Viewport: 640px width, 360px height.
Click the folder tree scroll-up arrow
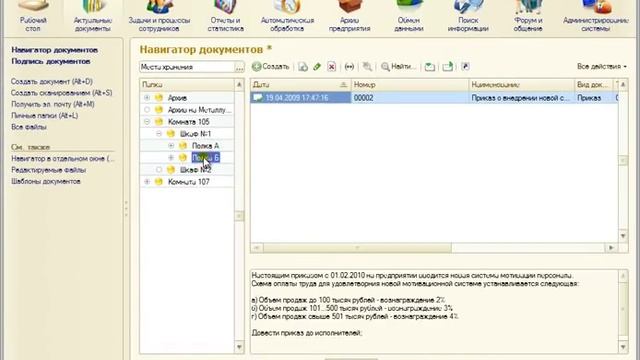(240, 84)
